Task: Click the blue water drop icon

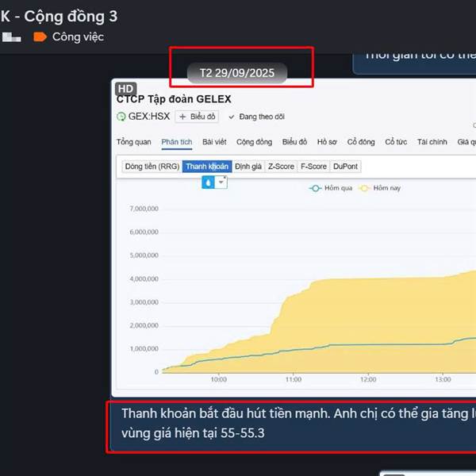Action: click(208, 182)
